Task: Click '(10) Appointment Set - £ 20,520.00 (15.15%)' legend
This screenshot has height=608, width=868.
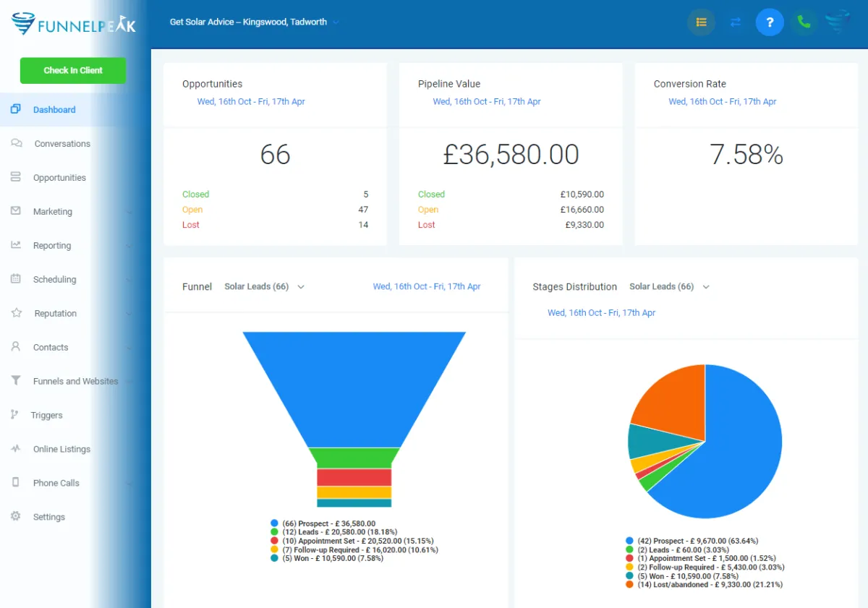Action: point(359,541)
